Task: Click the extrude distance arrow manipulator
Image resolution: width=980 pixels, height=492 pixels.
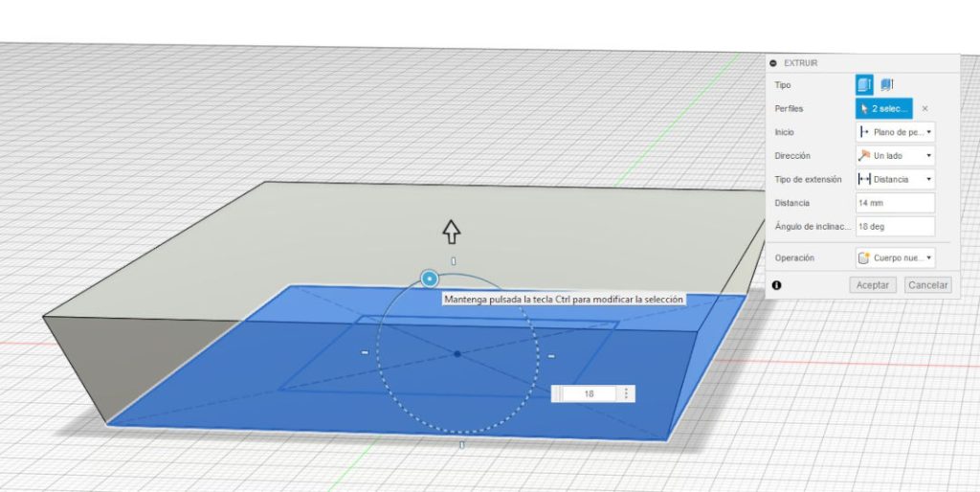Action: point(451,231)
